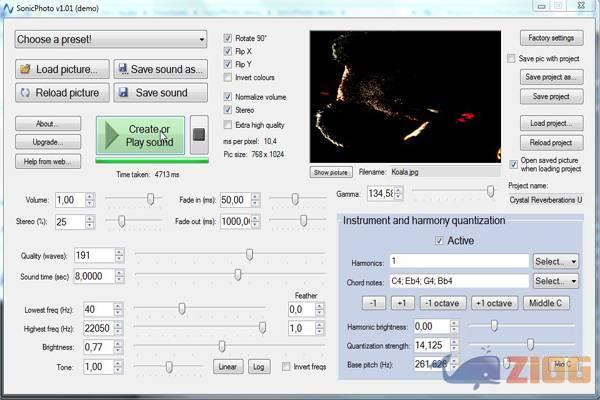The height and width of the screenshot is (400, 600).
Task: Toggle the Extra high quality checkbox
Action: (228, 125)
